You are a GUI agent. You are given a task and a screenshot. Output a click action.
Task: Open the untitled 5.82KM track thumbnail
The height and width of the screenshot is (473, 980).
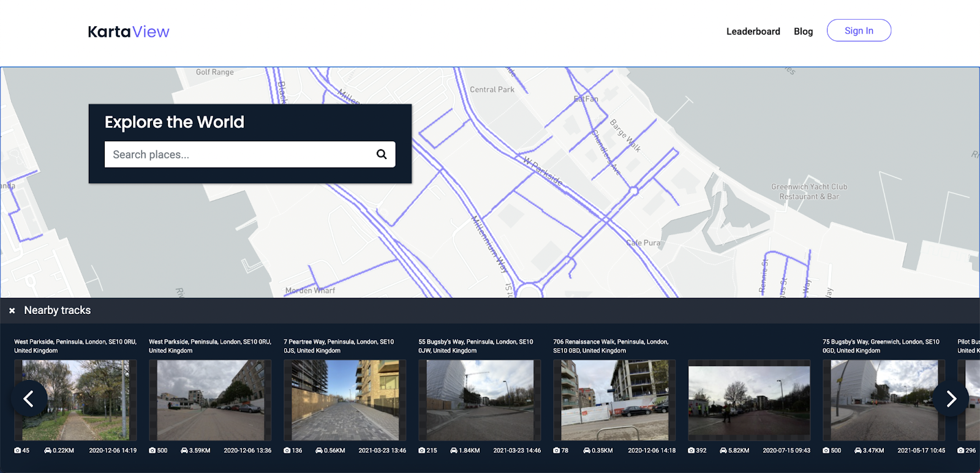click(749, 400)
